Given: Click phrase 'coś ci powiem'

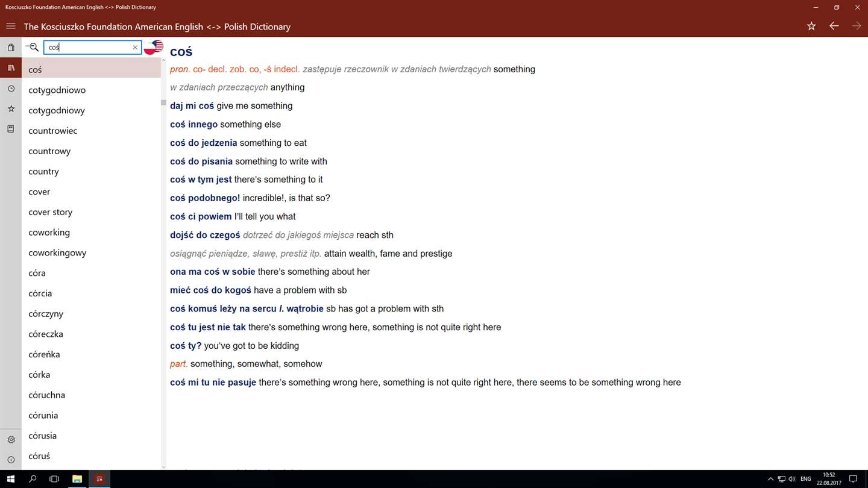Looking at the screenshot, I should tap(201, 216).
